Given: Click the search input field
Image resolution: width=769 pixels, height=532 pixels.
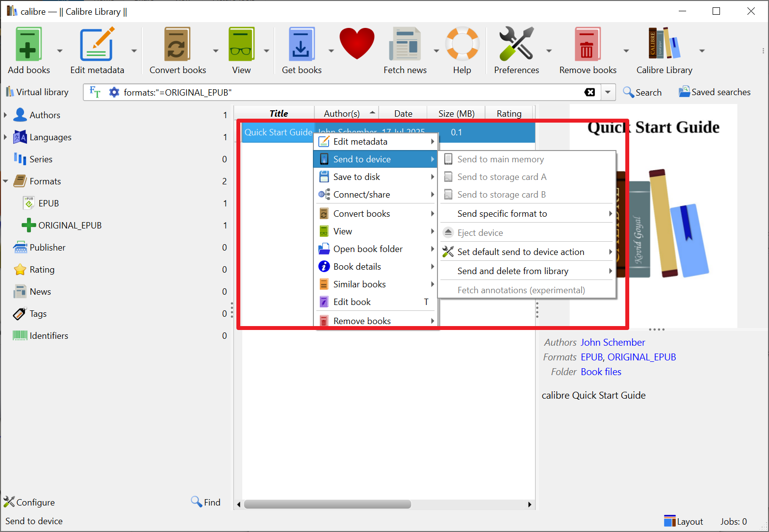Looking at the screenshot, I should (x=351, y=92).
